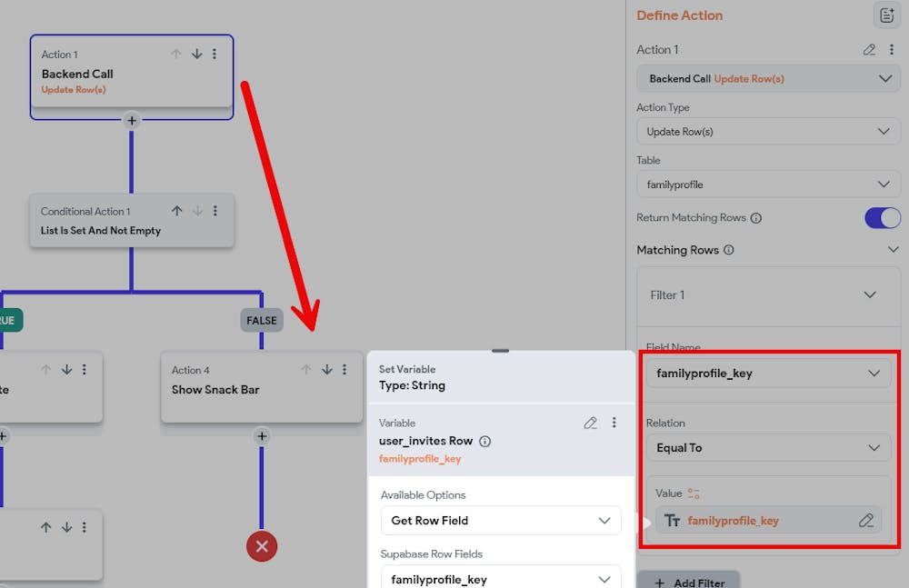Add action below Show Snack Bar
Image resolution: width=909 pixels, height=588 pixels.
(x=262, y=436)
